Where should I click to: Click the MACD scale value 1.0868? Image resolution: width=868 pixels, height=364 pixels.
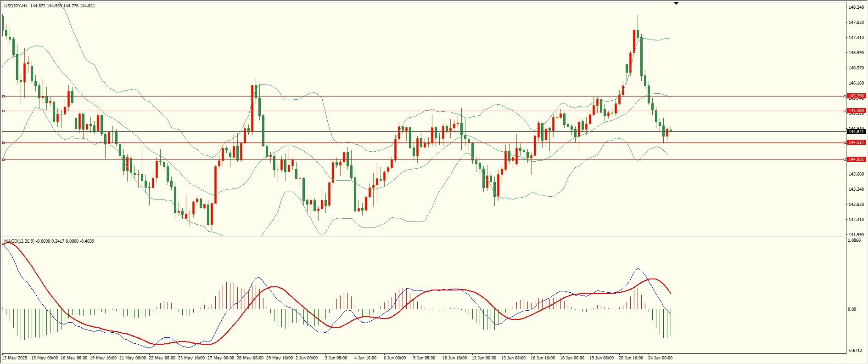[854, 240]
